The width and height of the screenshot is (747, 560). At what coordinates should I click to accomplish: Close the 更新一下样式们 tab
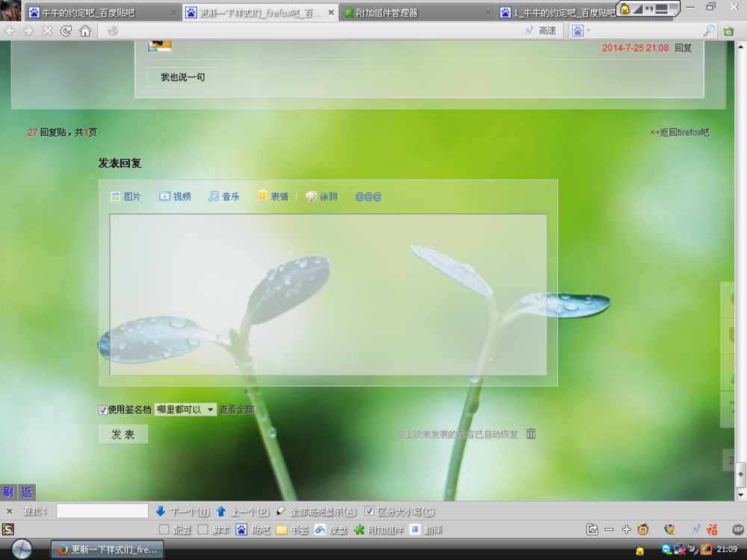tap(331, 13)
